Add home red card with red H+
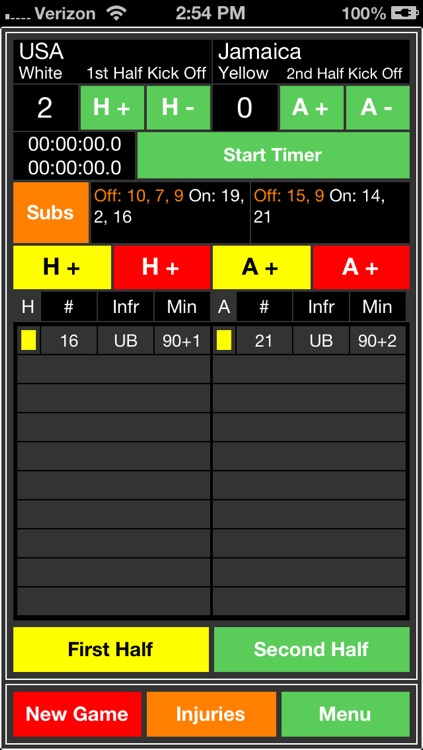This screenshot has width=423, height=750. point(162,267)
